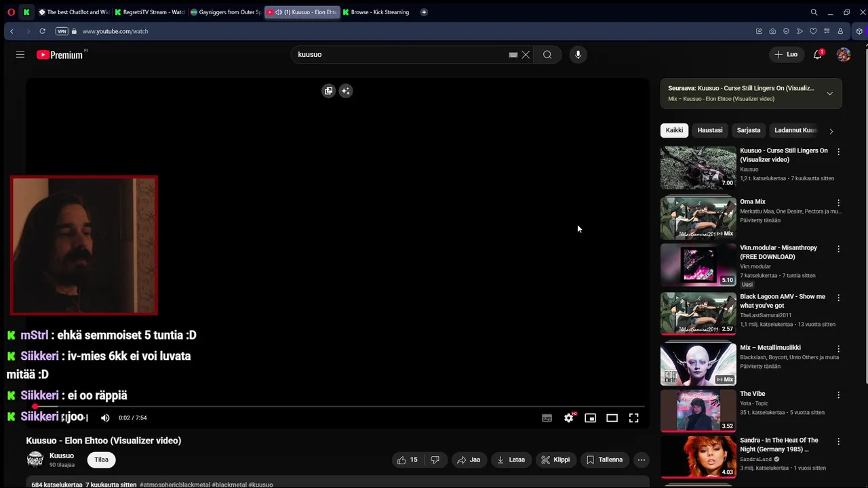Seek using the red video progress bar
This screenshot has width=868, height=488.
pos(338,407)
